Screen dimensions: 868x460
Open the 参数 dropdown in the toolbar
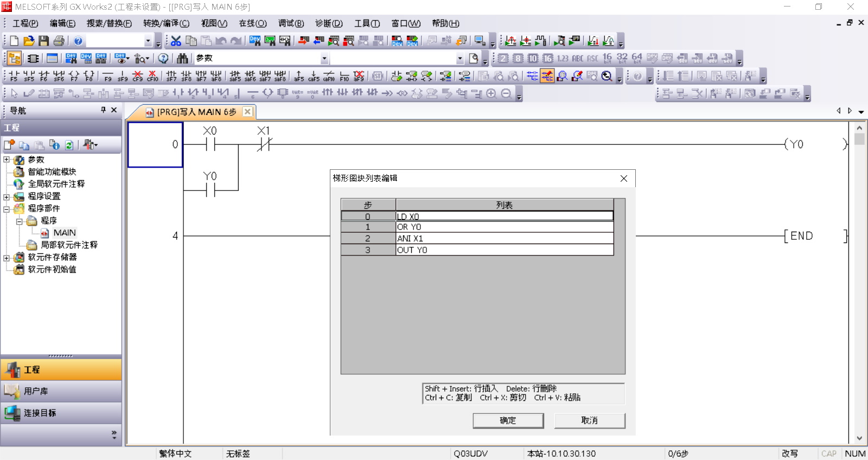(x=324, y=58)
